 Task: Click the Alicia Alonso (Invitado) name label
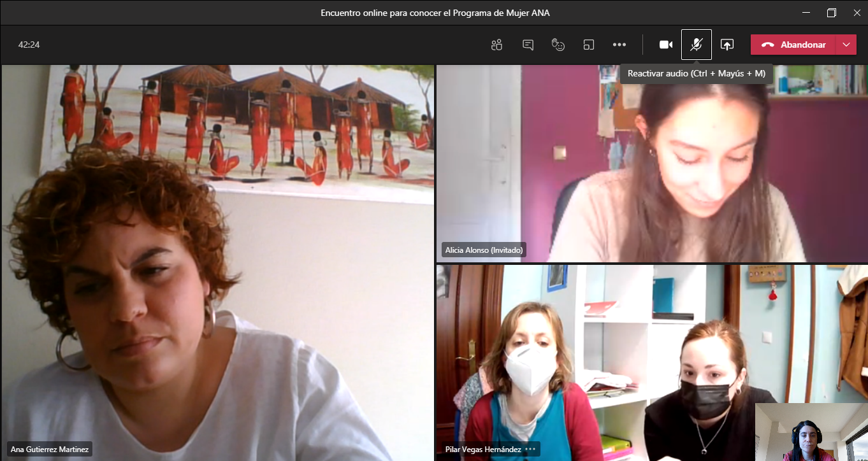coord(484,250)
